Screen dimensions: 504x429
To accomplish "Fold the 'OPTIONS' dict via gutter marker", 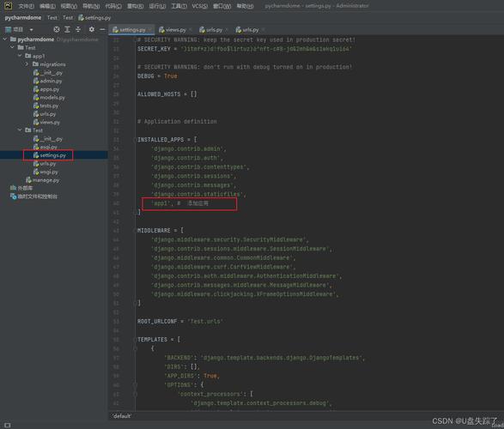I will click(136, 384).
